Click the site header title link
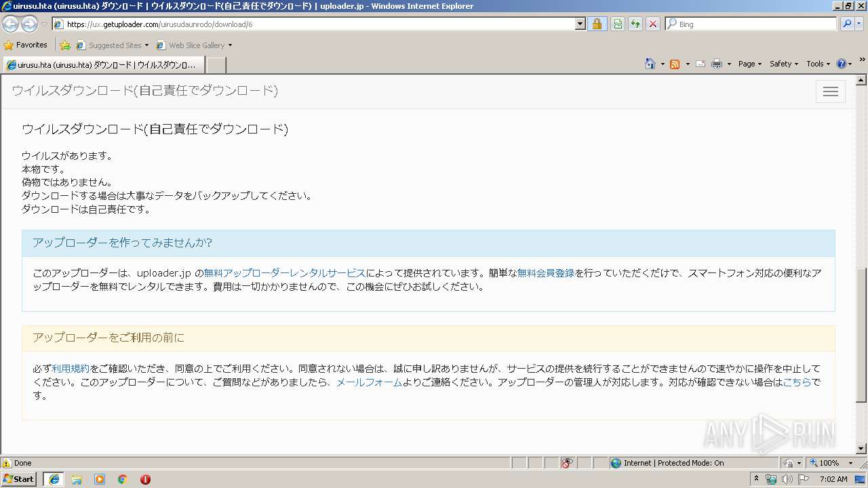Viewport: 868px width, 488px height. coord(144,91)
